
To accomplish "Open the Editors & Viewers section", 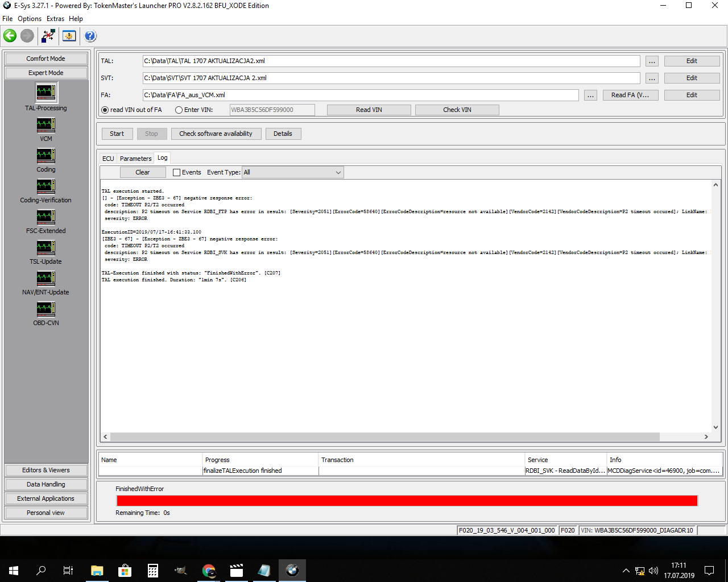I will 46,470.
